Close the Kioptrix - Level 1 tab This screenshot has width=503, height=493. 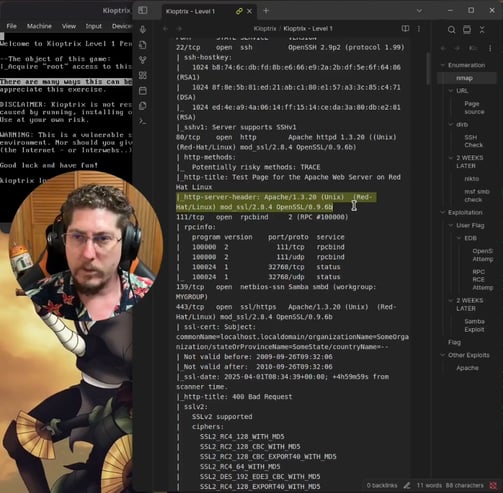[249, 11]
